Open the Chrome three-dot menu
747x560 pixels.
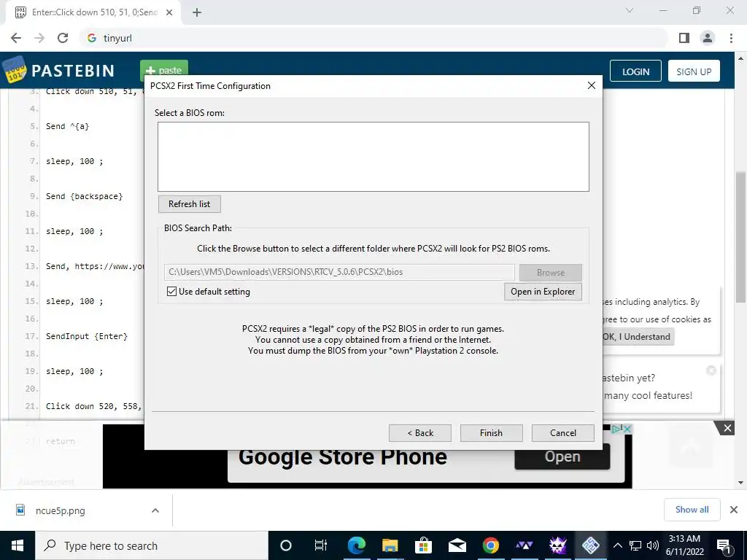tap(731, 38)
